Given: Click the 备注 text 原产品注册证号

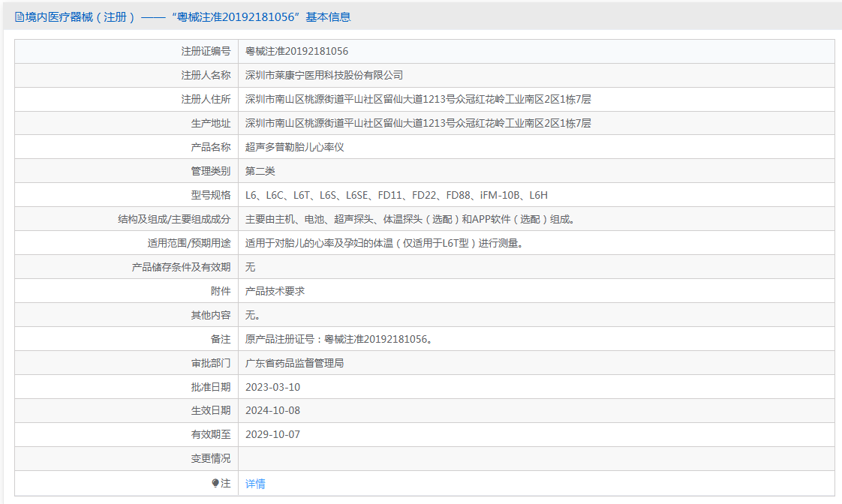Looking at the screenshot, I should 339,339.
